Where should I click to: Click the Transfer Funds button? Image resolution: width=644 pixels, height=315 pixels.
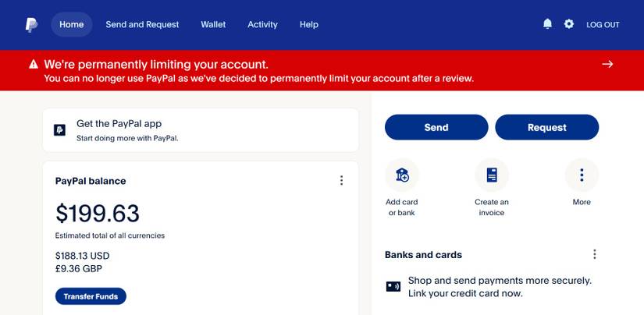pyautogui.click(x=91, y=296)
